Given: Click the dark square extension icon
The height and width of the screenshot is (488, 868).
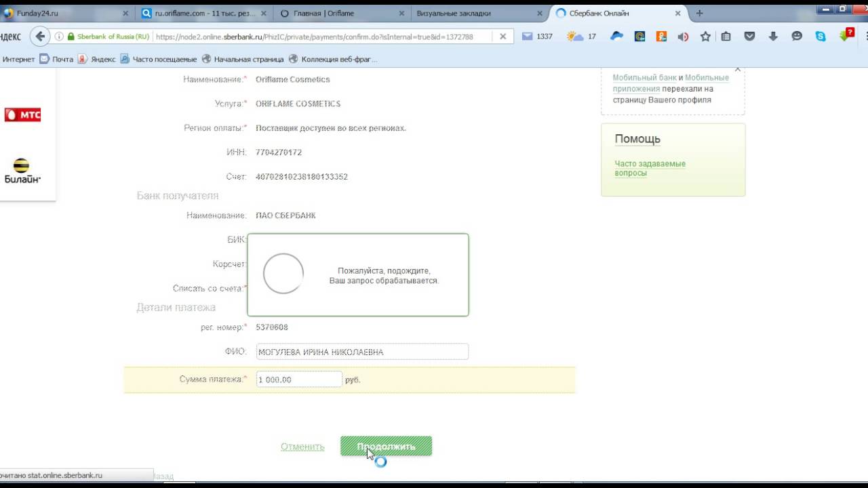Looking at the screenshot, I should (639, 37).
